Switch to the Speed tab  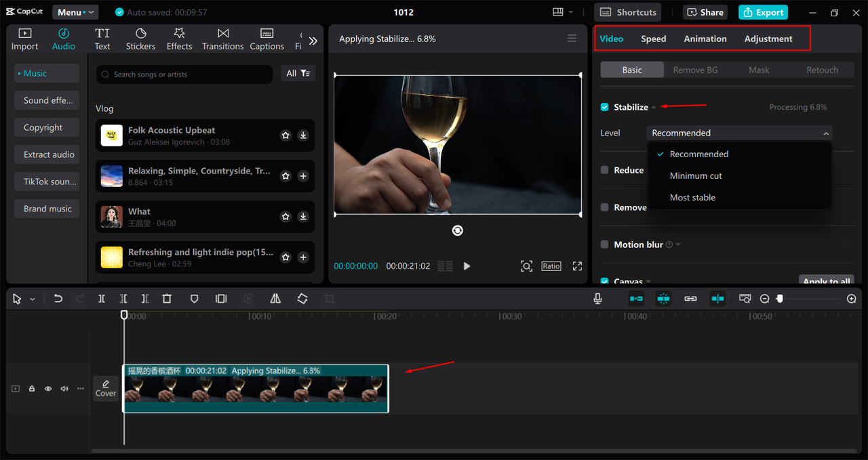click(x=654, y=39)
